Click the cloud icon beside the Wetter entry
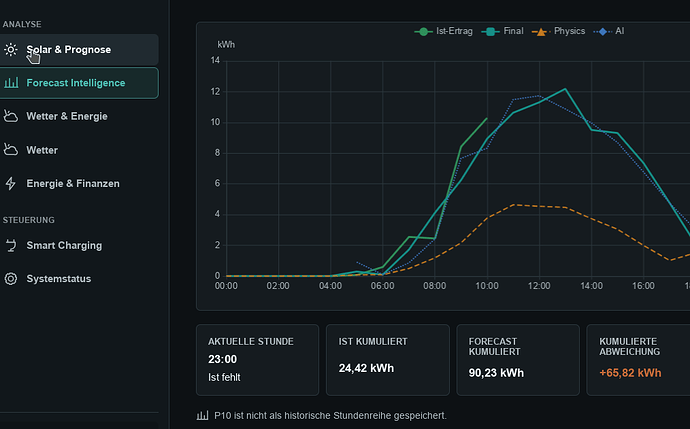 pyautogui.click(x=11, y=150)
